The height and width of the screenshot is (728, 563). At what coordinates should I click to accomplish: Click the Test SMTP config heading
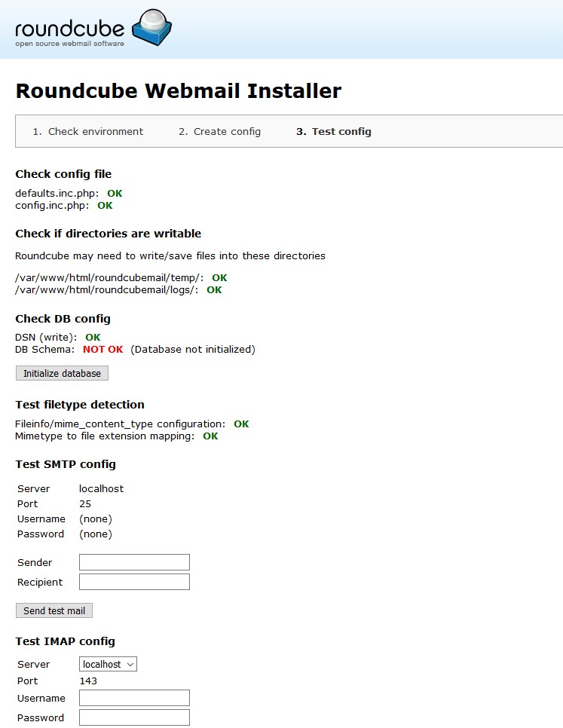(66, 464)
